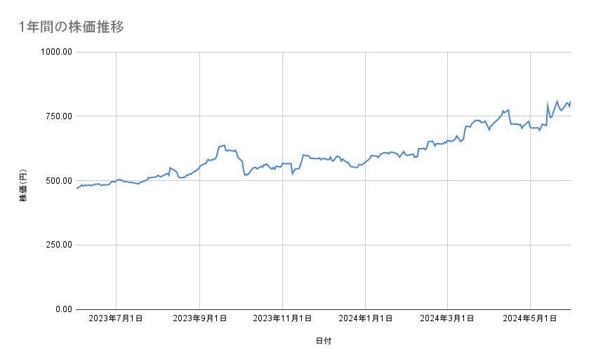This screenshot has height=364, width=589.
Task: Click the blue line's sharp dip in early October 2023
Action: click(245, 175)
